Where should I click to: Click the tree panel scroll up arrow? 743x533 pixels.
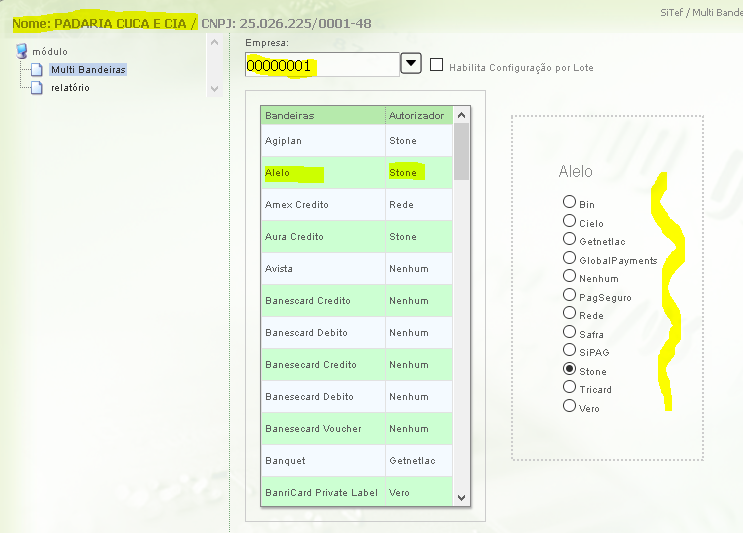coord(214,43)
